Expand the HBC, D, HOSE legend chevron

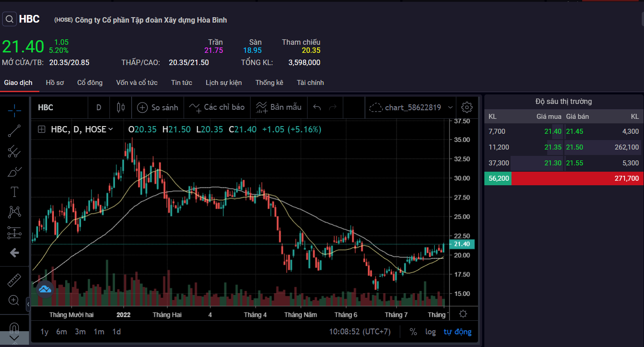(110, 129)
